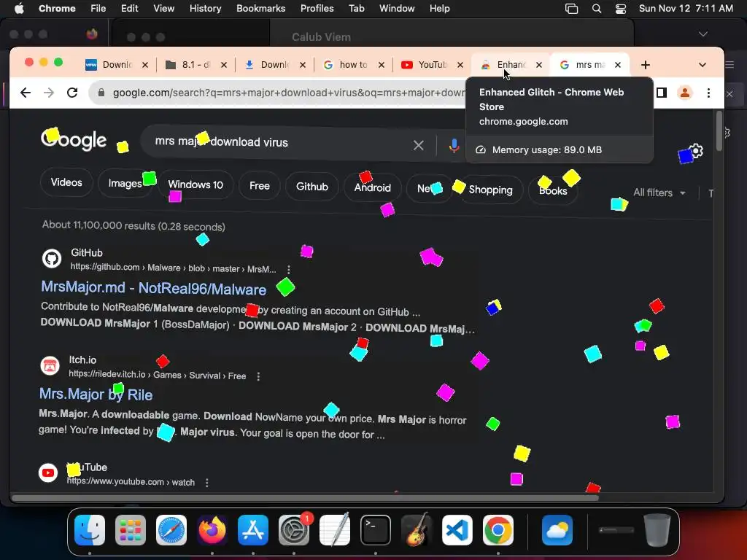Open MrsMajor.md - NotReal96/Malware result

pos(153,288)
